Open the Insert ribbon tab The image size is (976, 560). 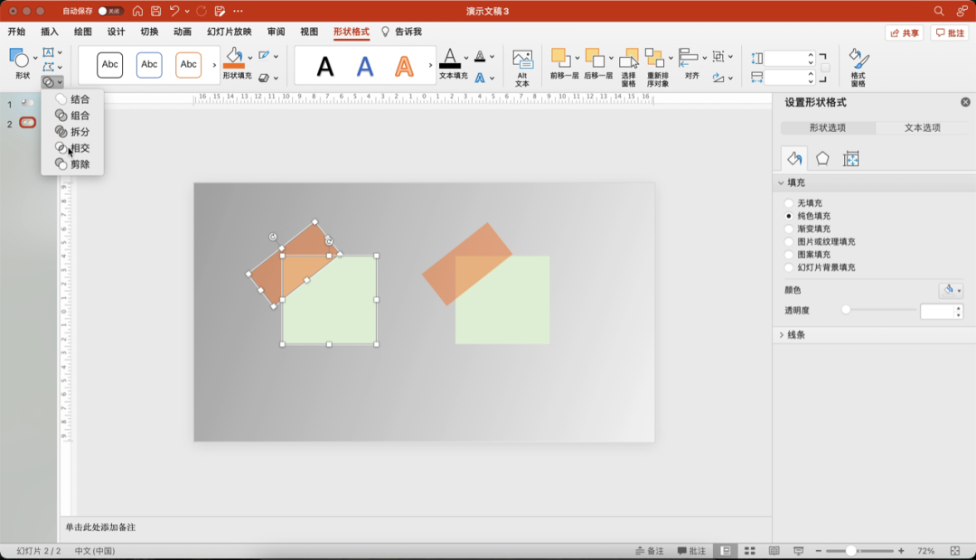(x=49, y=32)
